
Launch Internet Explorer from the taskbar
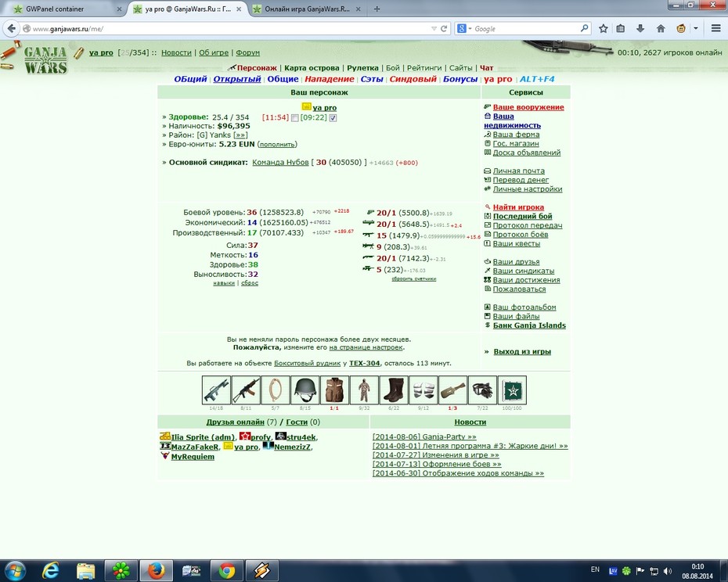pos(50,570)
